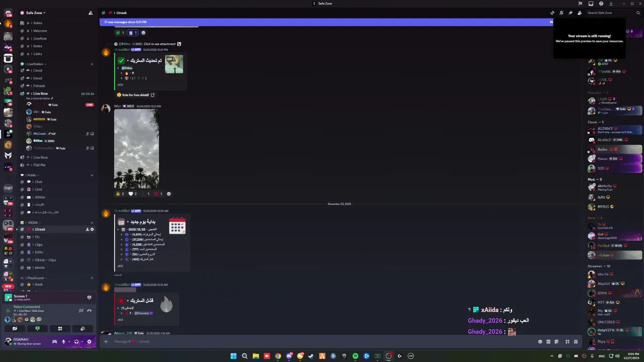Mute the microphone
Viewport: 644px width, 362px height.
click(x=63, y=342)
